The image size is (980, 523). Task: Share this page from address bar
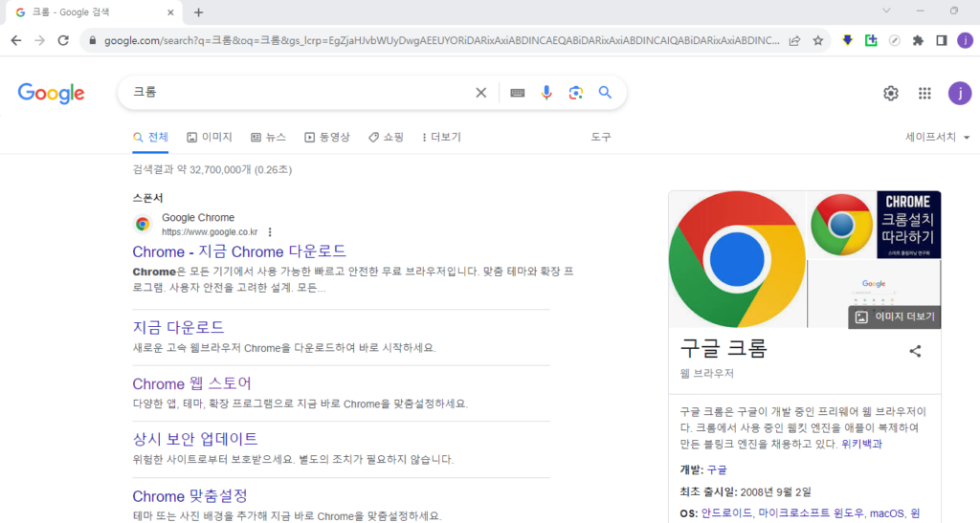coord(794,40)
